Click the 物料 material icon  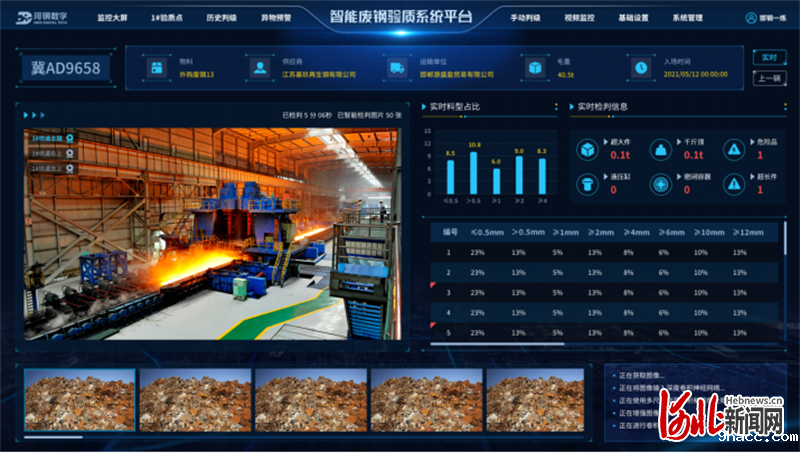coord(155,68)
